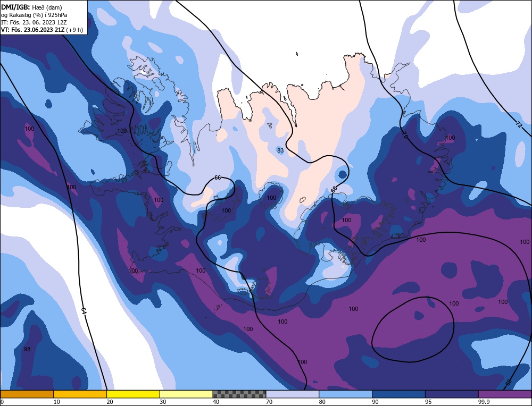
Task: Click the '(+9 h)' forecast offset text
Action: (x=74, y=29)
